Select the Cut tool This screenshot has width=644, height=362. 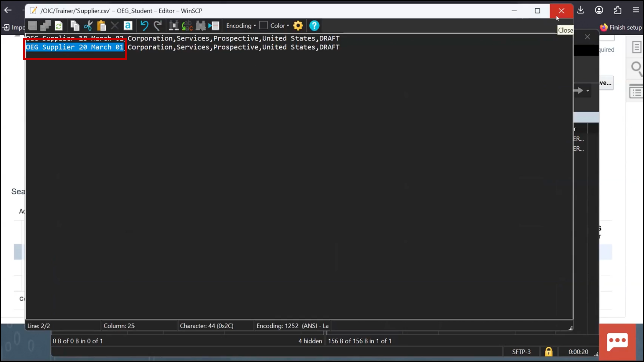pos(88,25)
